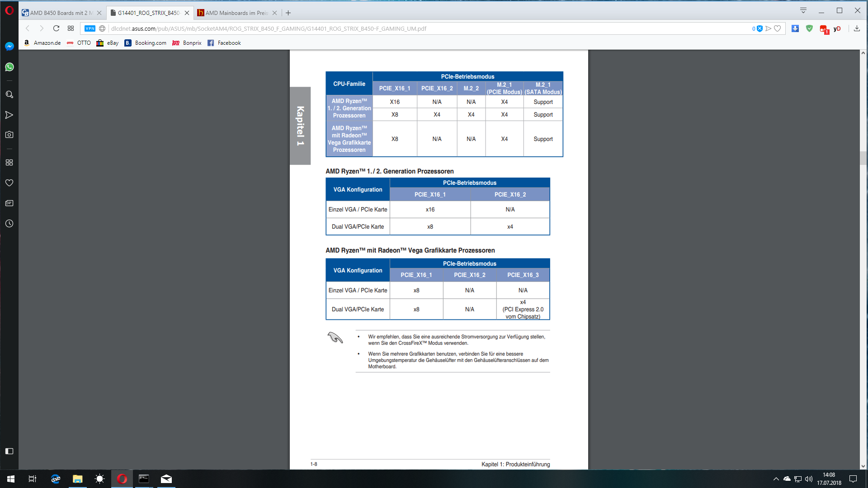
Task: Open WhatsApp in the Opera sidebar
Action: click(x=9, y=67)
